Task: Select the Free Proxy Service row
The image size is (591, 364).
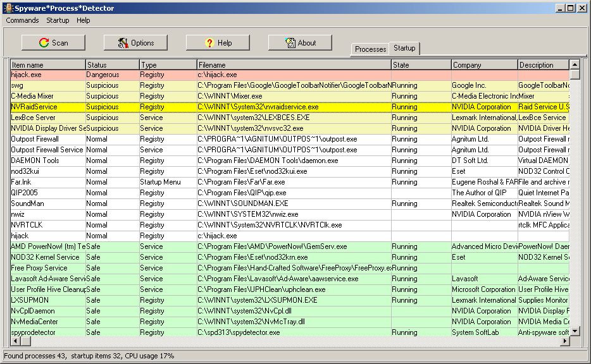Action: (289, 268)
